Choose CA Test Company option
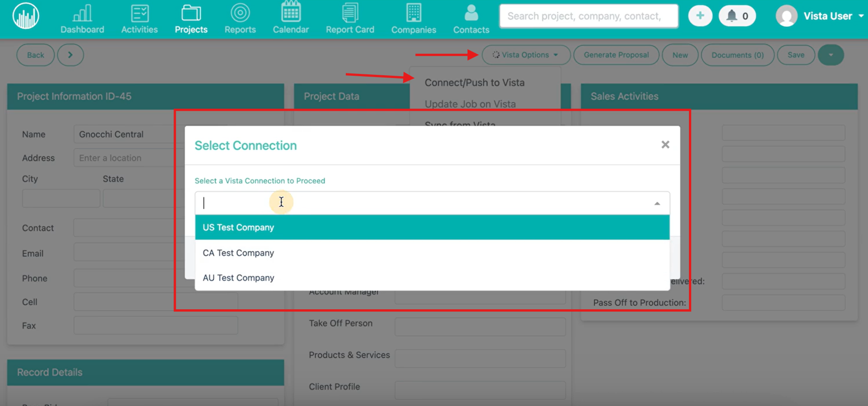Image resolution: width=868 pixels, height=406 pixels. point(432,253)
